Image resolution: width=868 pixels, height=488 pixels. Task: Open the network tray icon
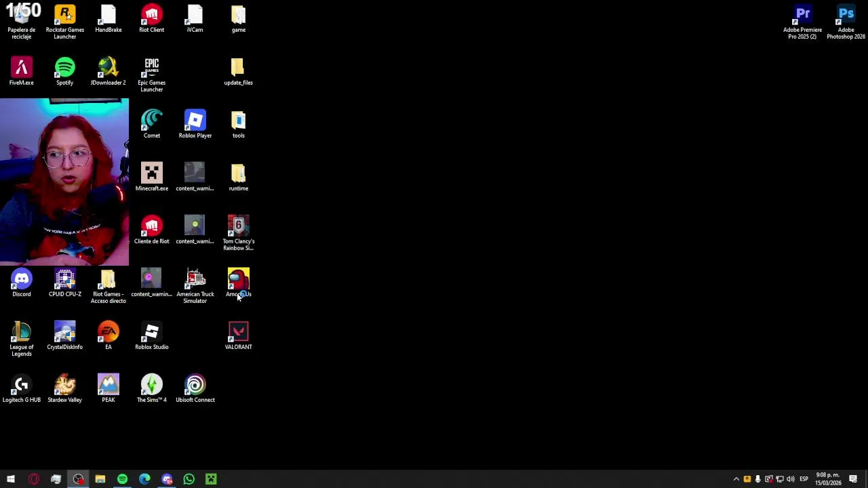pos(780,479)
